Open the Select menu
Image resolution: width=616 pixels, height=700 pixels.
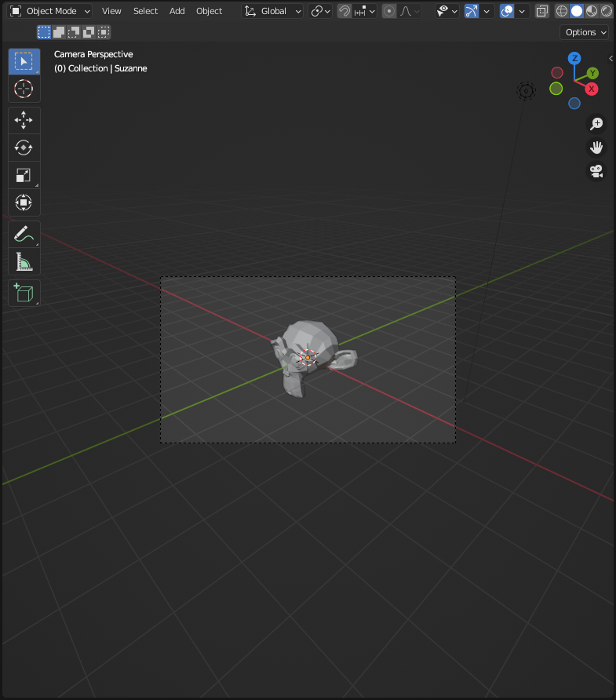click(145, 11)
